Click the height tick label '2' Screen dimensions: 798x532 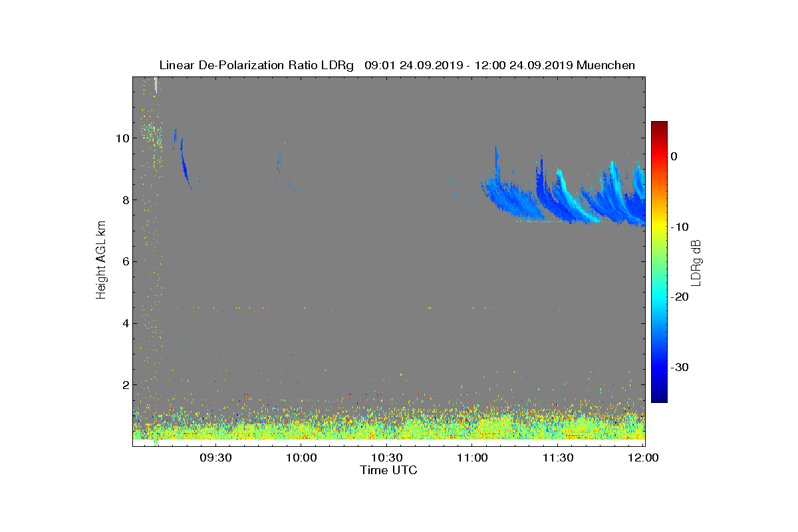[x=126, y=385]
